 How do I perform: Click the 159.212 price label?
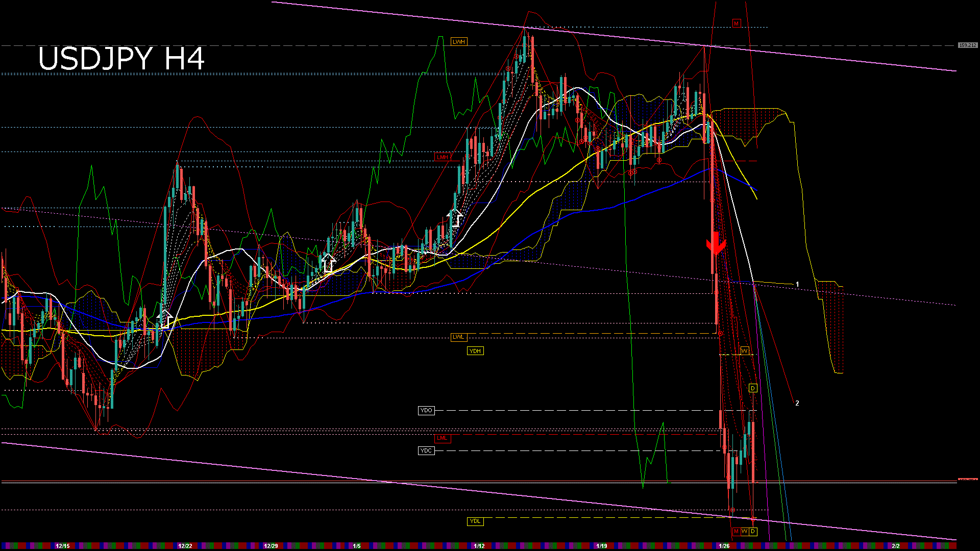click(x=967, y=45)
